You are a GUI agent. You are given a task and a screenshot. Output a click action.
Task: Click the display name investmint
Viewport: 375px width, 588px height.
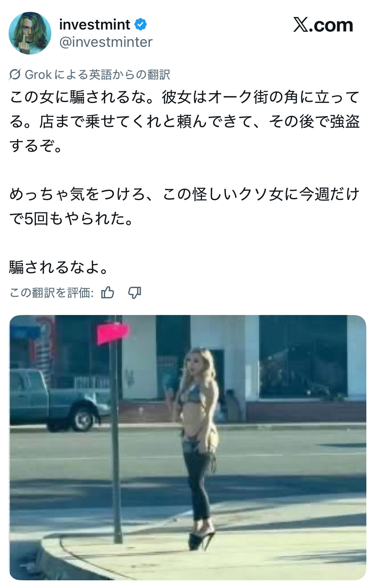tap(95, 25)
